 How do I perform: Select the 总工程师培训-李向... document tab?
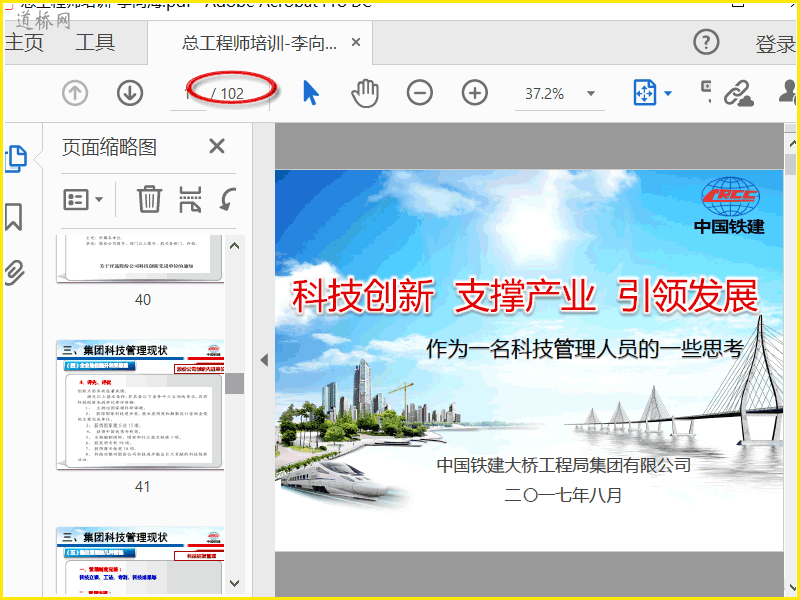pos(259,43)
